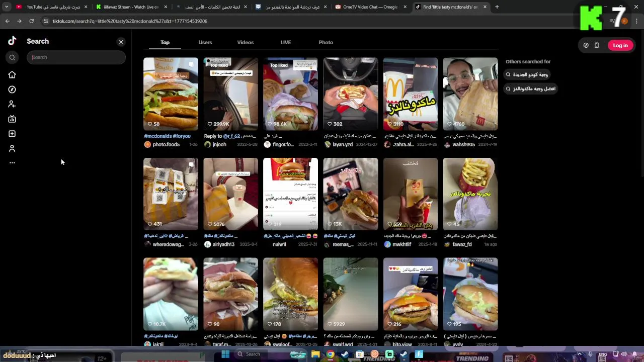Click Windows Start button on taskbar
Viewport: 644px width, 362px height.
tap(225, 354)
